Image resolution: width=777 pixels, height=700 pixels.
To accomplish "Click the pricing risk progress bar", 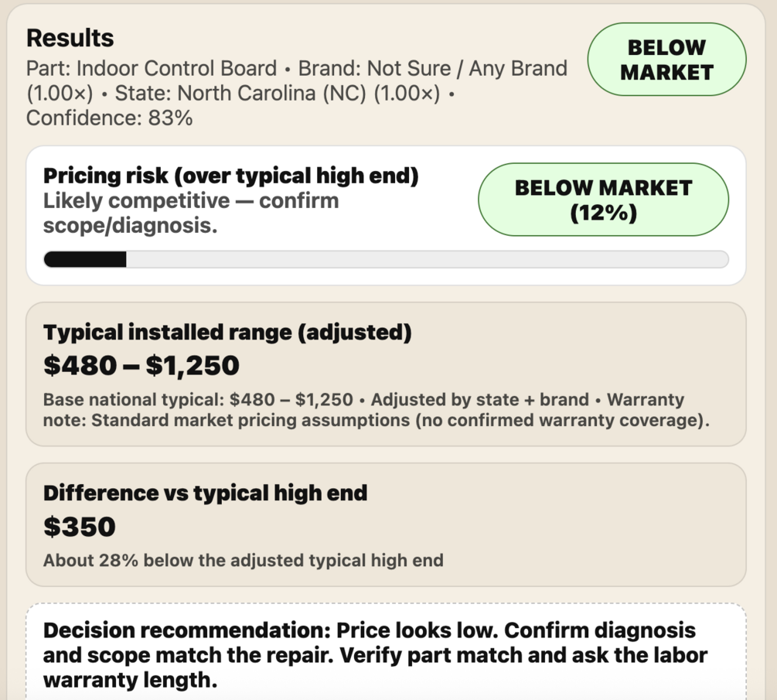I will tap(386, 259).
